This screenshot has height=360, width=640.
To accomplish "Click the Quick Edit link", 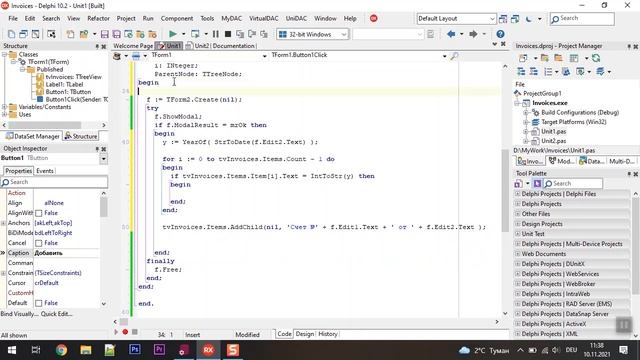I will click(57, 314).
